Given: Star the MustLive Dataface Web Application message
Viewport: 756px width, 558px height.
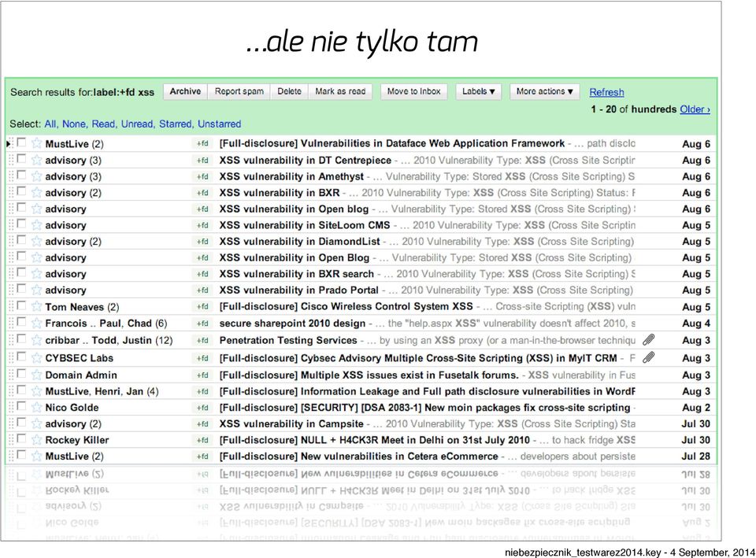Looking at the screenshot, I should click(x=37, y=143).
